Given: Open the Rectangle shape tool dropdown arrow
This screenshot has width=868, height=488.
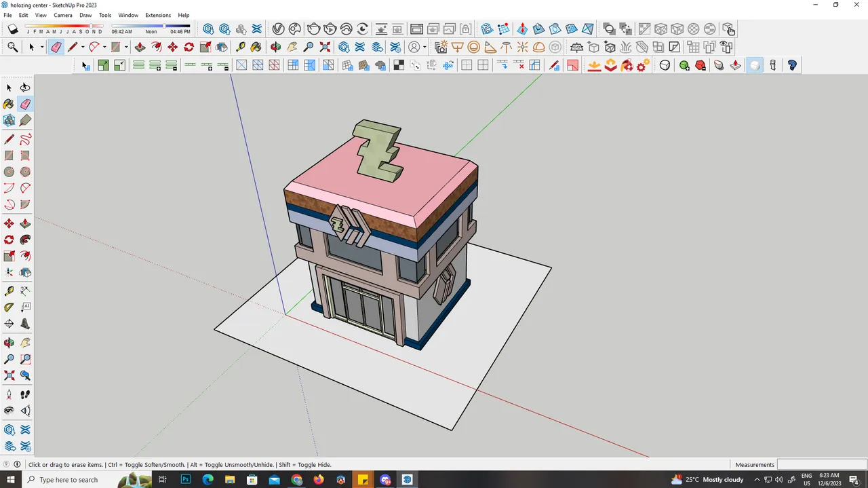Looking at the screenshot, I should pyautogui.click(x=126, y=47).
